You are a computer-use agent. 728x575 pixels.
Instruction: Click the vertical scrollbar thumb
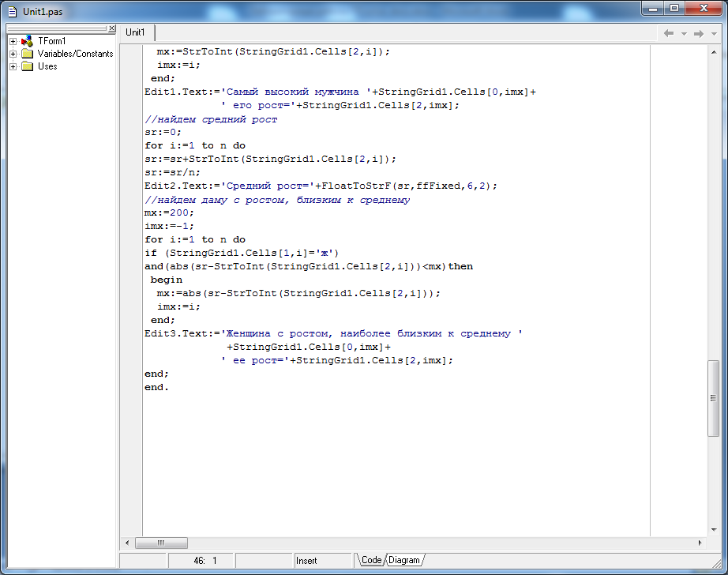714,398
